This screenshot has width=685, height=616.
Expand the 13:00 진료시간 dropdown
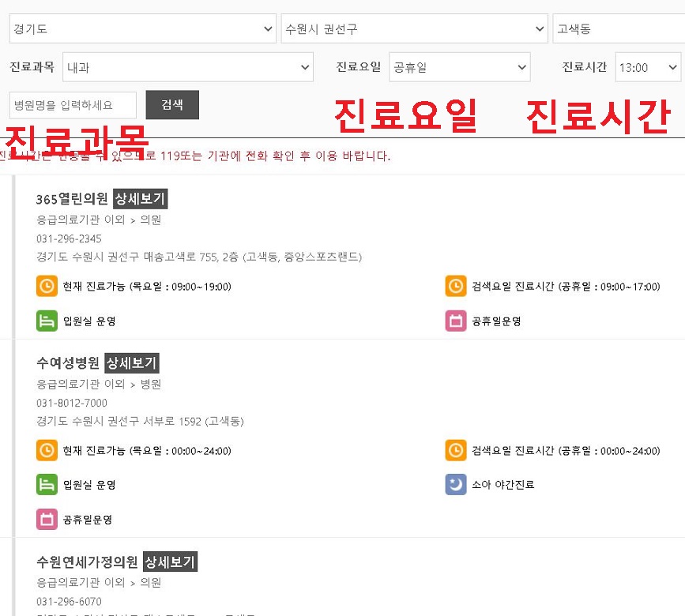648,67
